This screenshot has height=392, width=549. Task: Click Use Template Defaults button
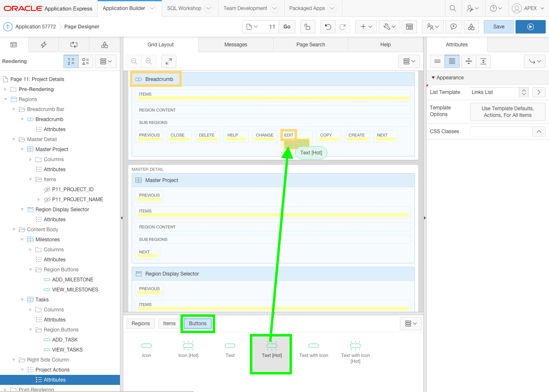[x=507, y=112]
